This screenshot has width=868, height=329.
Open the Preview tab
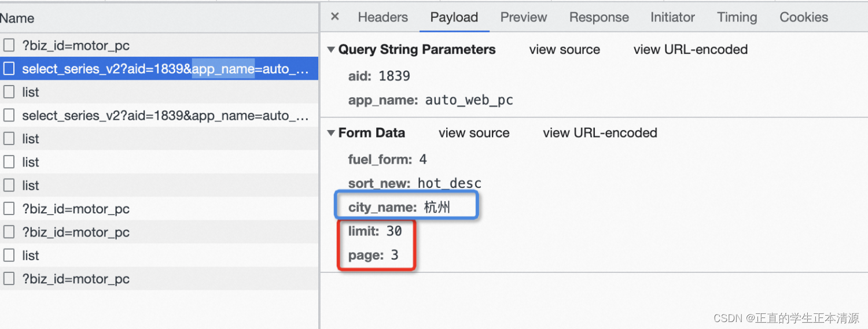click(523, 17)
